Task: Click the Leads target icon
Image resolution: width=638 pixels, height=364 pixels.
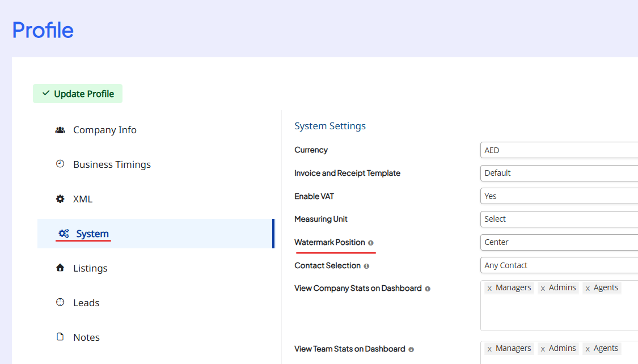Action: [60, 303]
